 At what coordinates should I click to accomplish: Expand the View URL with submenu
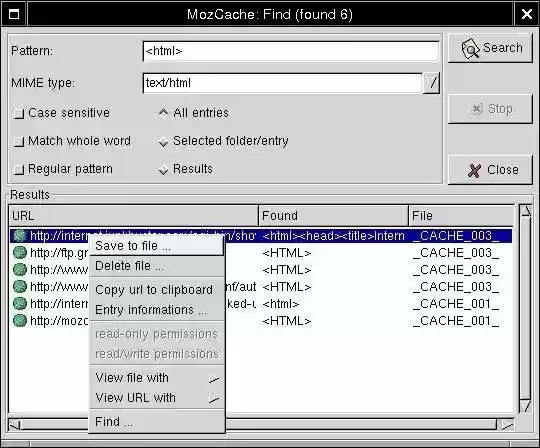point(157,398)
